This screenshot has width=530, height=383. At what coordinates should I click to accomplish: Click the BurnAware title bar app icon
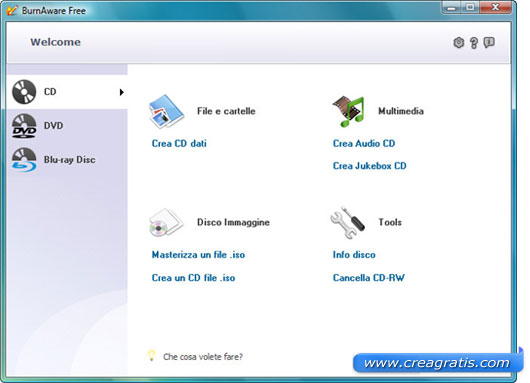[12, 10]
